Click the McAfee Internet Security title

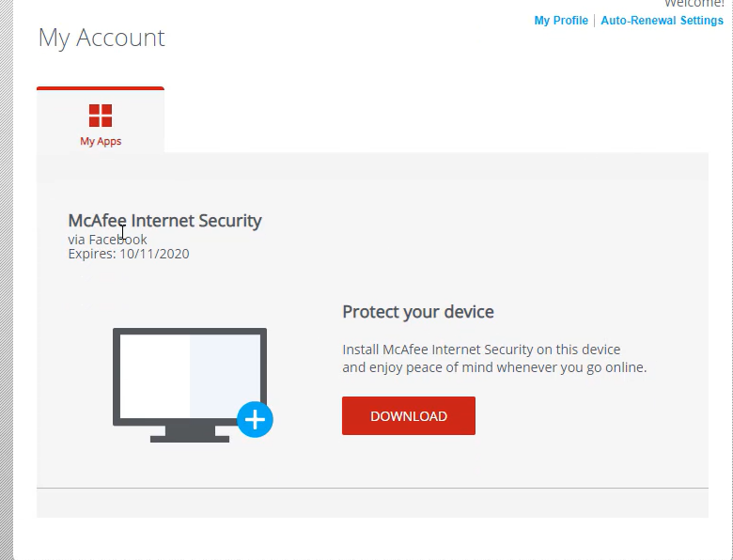click(165, 220)
